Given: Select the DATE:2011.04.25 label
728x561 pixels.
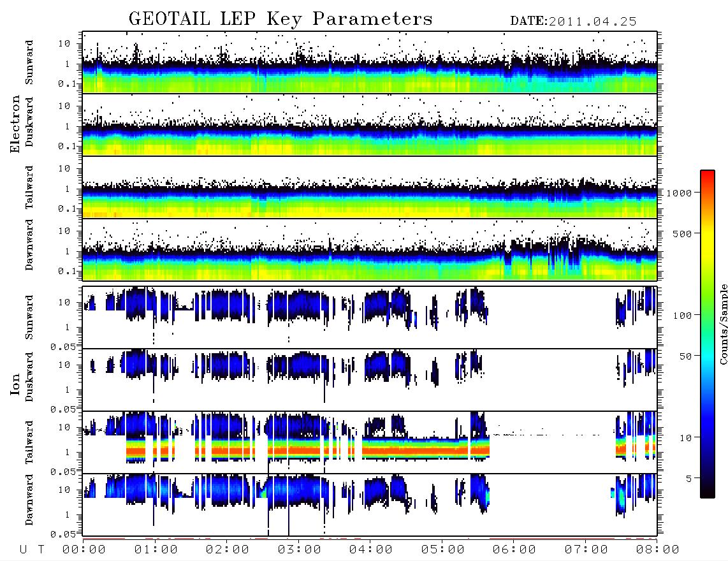Looking at the screenshot, I should (x=573, y=22).
